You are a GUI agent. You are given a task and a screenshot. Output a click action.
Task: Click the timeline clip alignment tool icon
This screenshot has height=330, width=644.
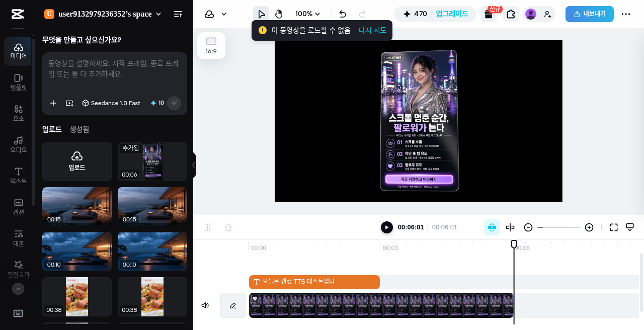click(x=510, y=227)
